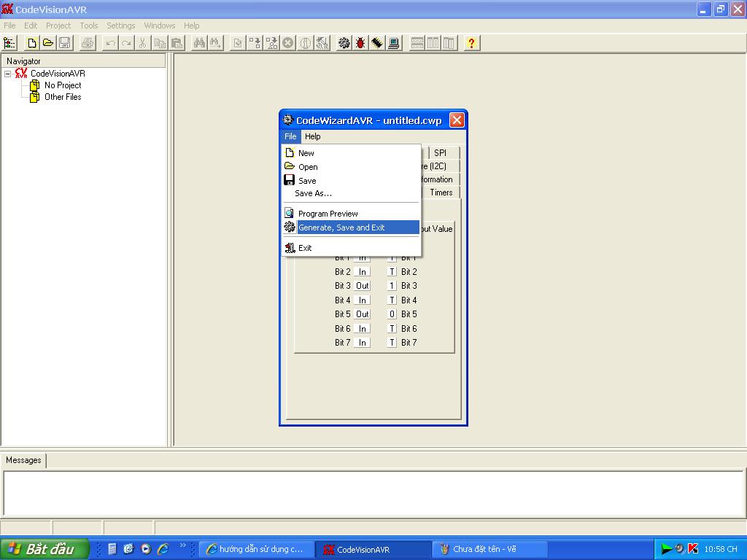Click the Find binoculars toolbar icon

coord(199,43)
